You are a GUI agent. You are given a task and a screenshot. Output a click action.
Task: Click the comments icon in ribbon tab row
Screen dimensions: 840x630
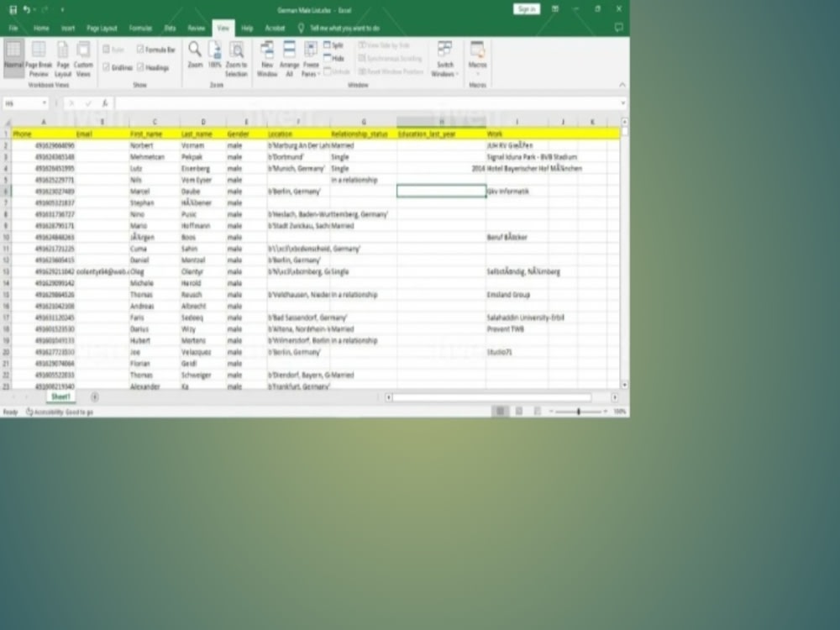click(618, 28)
